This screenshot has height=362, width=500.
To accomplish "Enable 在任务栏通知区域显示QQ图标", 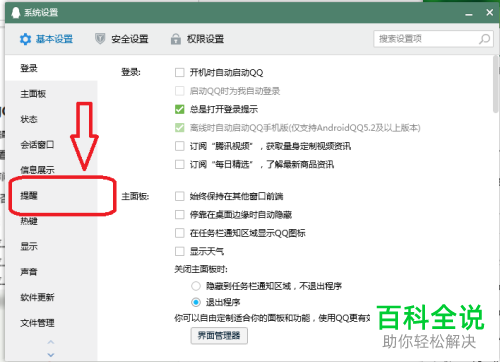I will pos(180,233).
